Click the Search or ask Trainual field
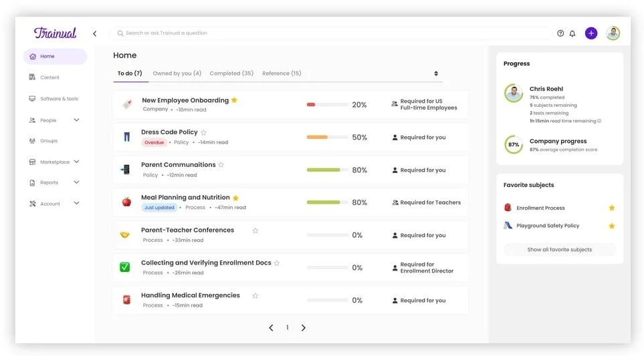This screenshot has height=356, width=644. [331, 33]
